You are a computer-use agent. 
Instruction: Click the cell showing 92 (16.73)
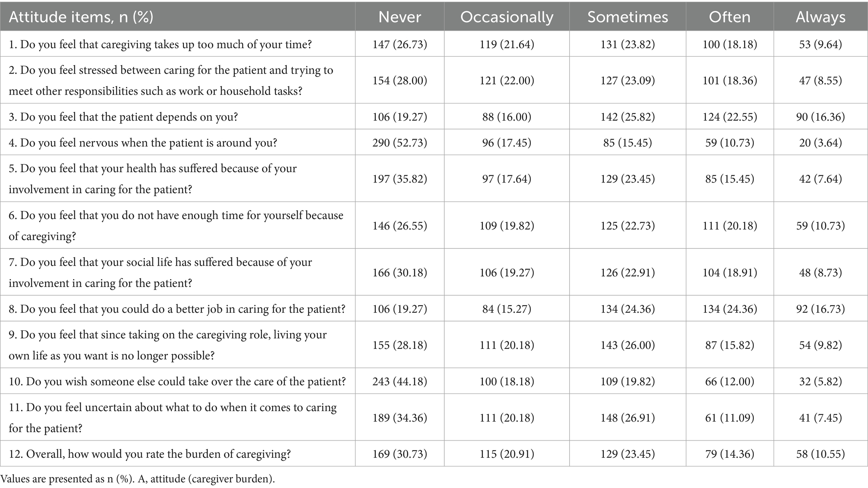820,309
